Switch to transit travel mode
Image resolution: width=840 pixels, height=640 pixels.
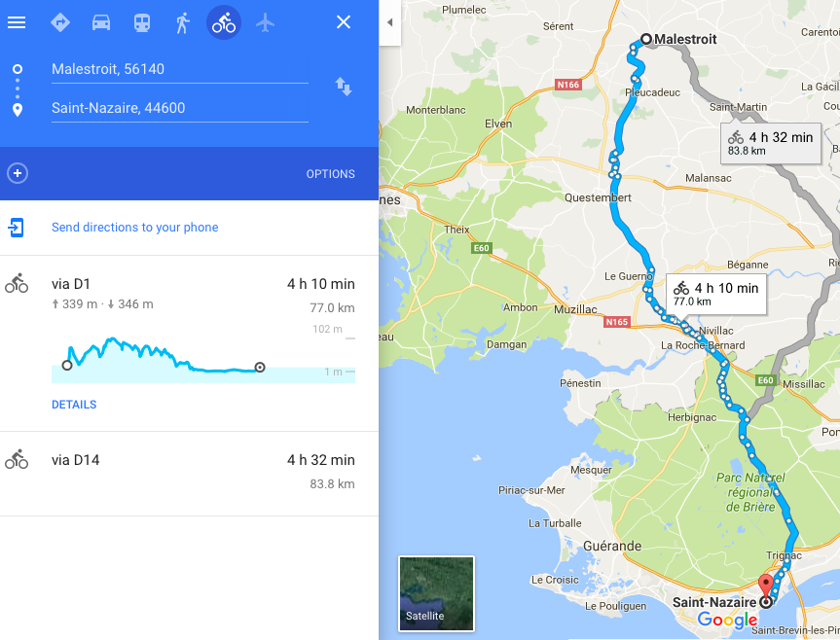(x=142, y=22)
